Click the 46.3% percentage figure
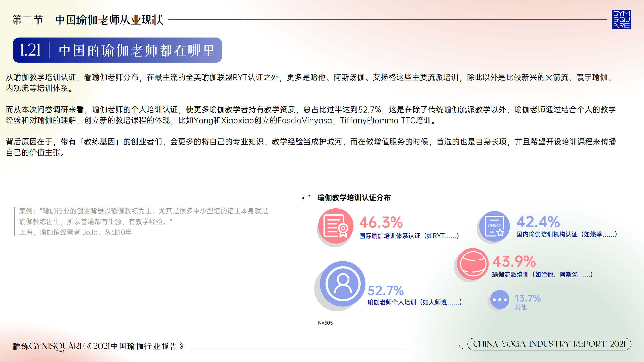 [x=381, y=222]
